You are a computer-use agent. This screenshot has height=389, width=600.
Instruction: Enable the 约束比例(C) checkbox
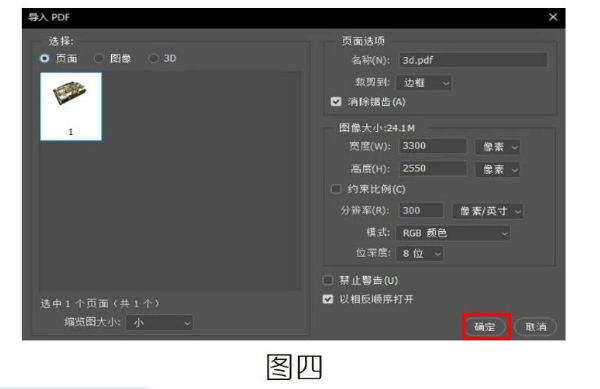click(x=336, y=189)
